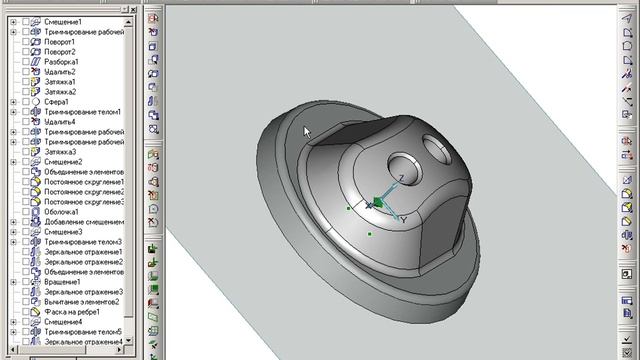Tick the checkbox for Поворот1

pos(26,42)
